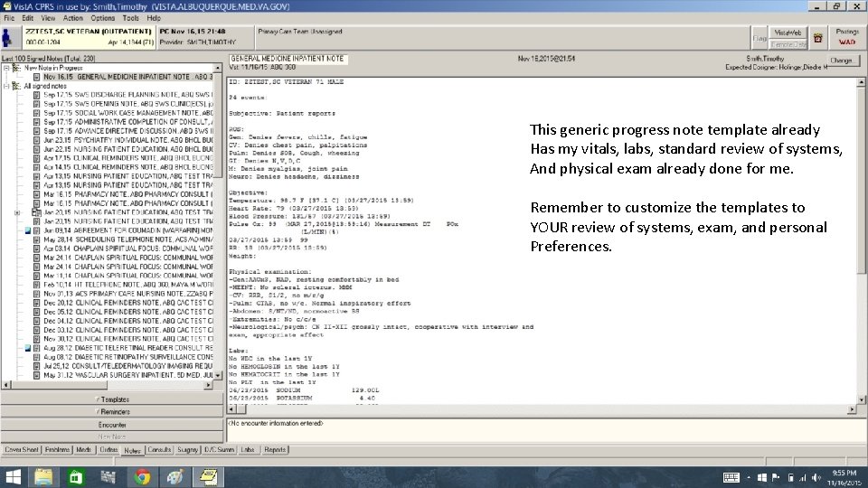Open the View menu
868x488 pixels.
pyautogui.click(x=48, y=18)
